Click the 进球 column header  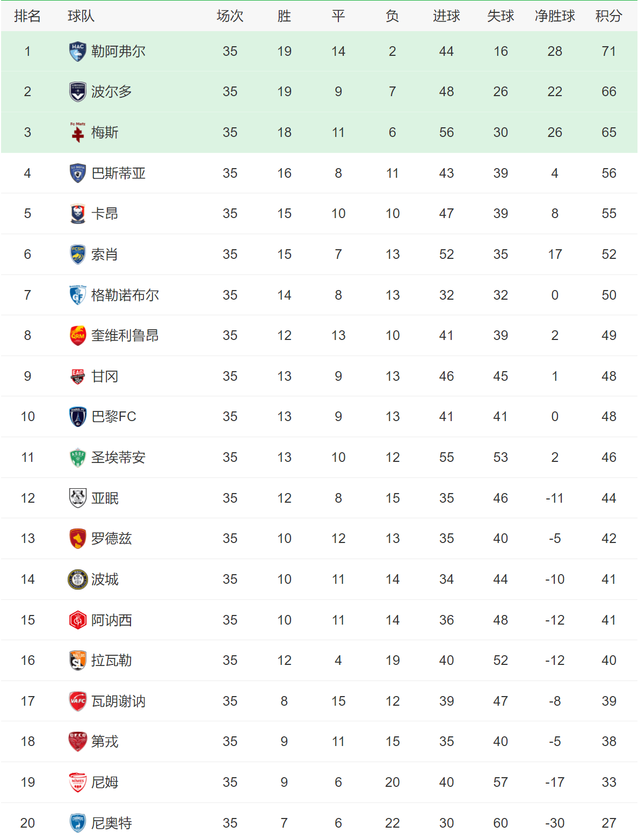click(x=446, y=16)
